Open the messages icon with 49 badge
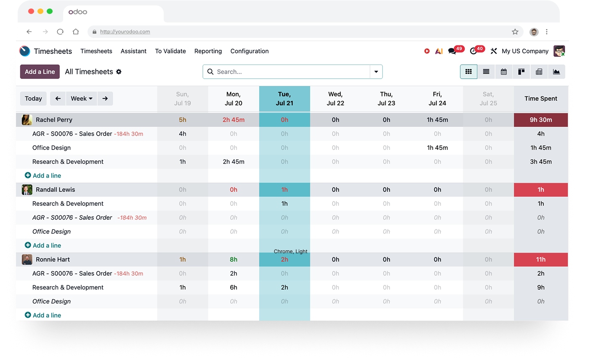Screen dimensions: 593x364 pos(456,50)
